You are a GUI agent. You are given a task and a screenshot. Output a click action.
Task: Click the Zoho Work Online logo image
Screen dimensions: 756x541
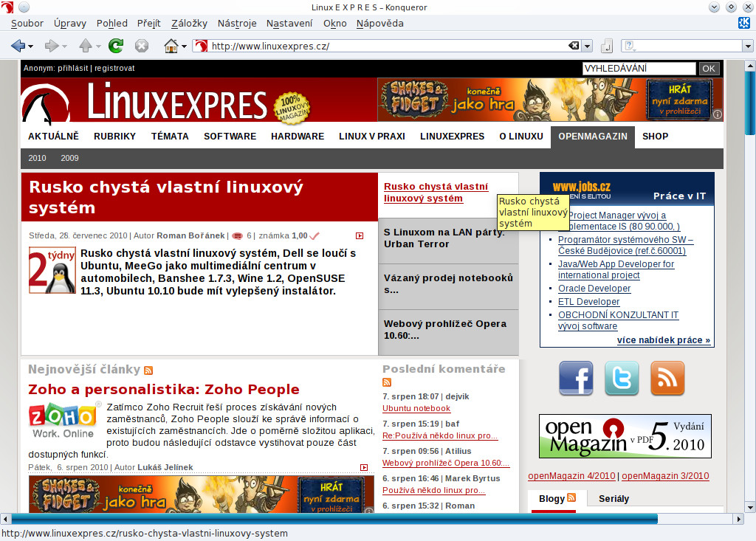[63, 421]
